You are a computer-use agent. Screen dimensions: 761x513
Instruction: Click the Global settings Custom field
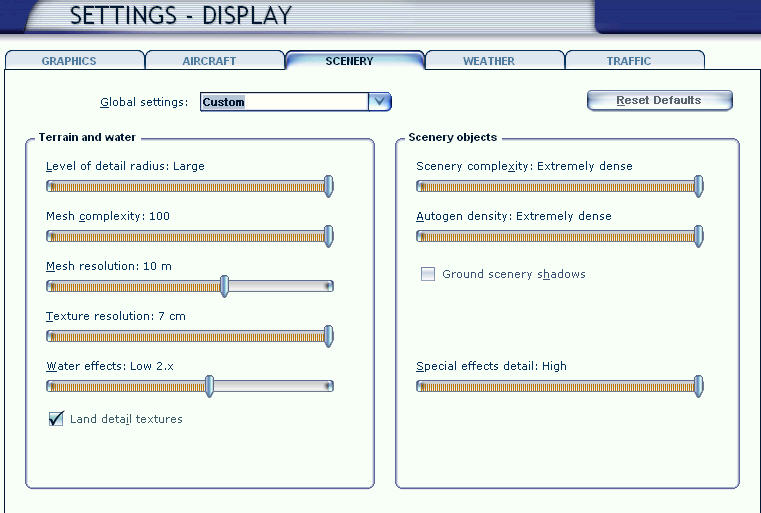point(284,101)
